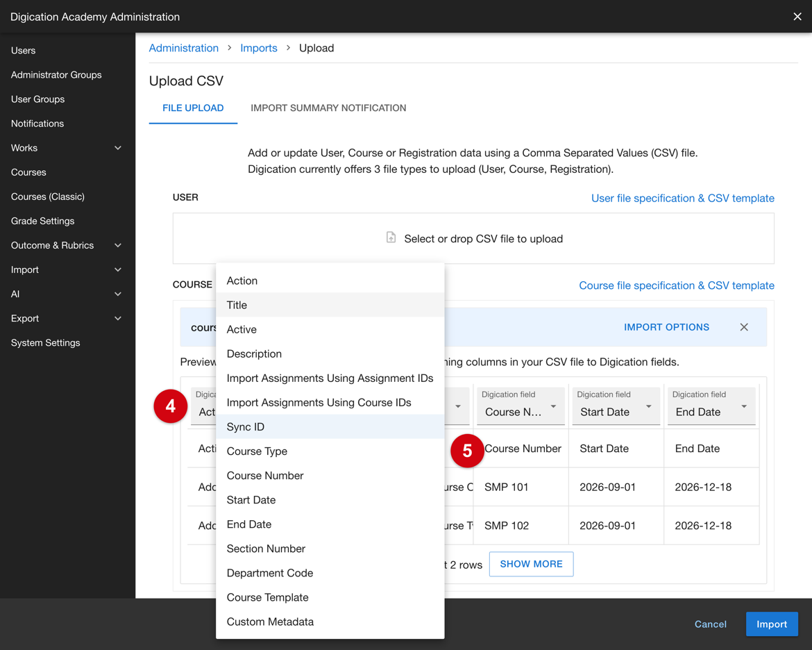This screenshot has height=650, width=812.
Task: Choose Import Assignments Using Assignment IDs
Action: (x=330, y=378)
